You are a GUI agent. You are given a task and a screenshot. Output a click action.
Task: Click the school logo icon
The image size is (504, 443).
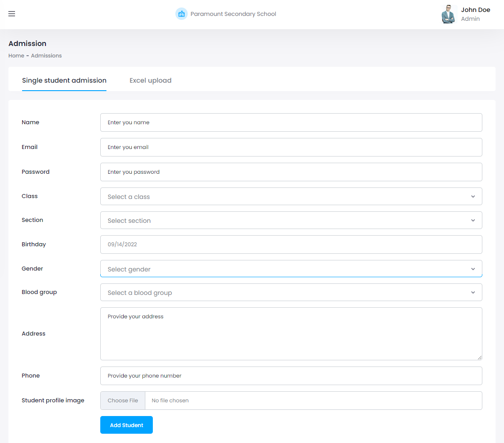(x=181, y=14)
